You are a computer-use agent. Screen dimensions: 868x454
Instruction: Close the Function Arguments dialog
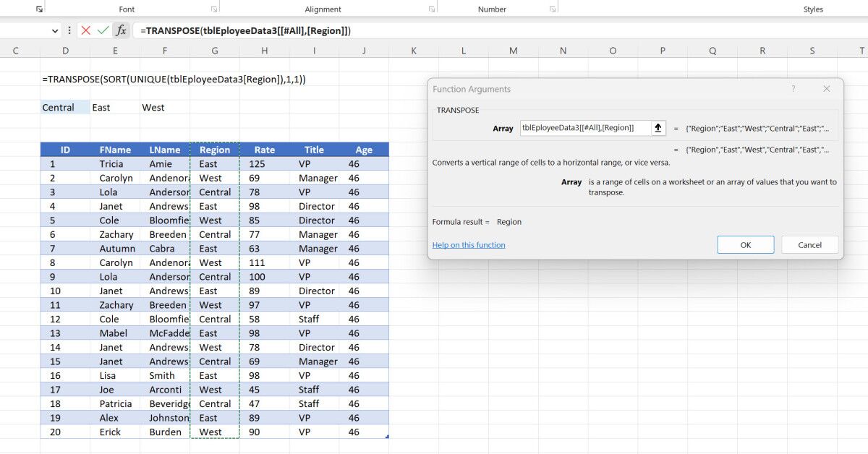(x=826, y=88)
